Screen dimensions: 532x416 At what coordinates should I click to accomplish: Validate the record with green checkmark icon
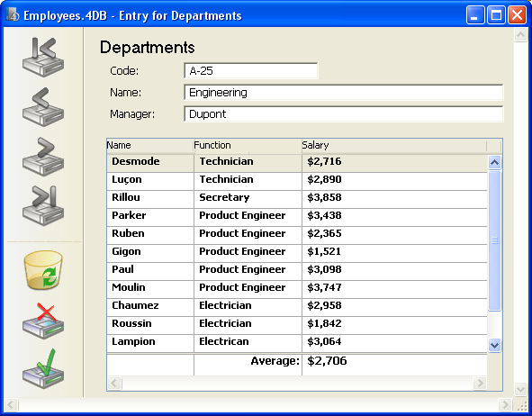pyautogui.click(x=43, y=369)
